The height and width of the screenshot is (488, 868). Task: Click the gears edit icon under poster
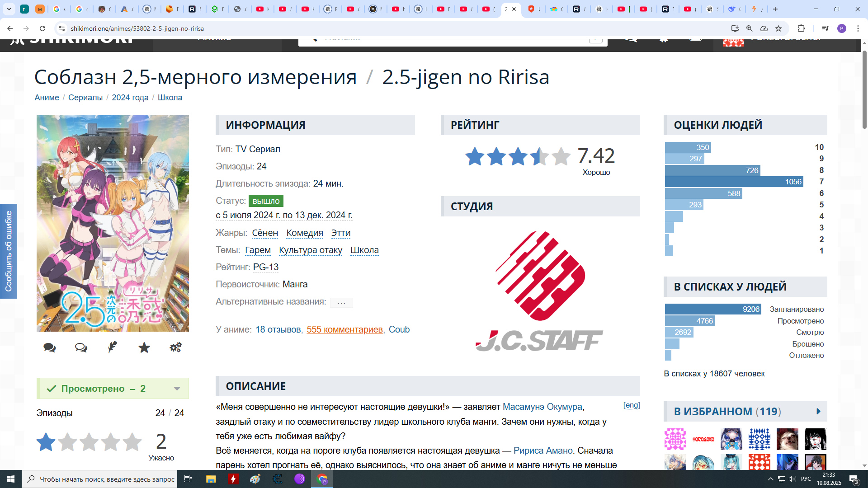(x=175, y=347)
